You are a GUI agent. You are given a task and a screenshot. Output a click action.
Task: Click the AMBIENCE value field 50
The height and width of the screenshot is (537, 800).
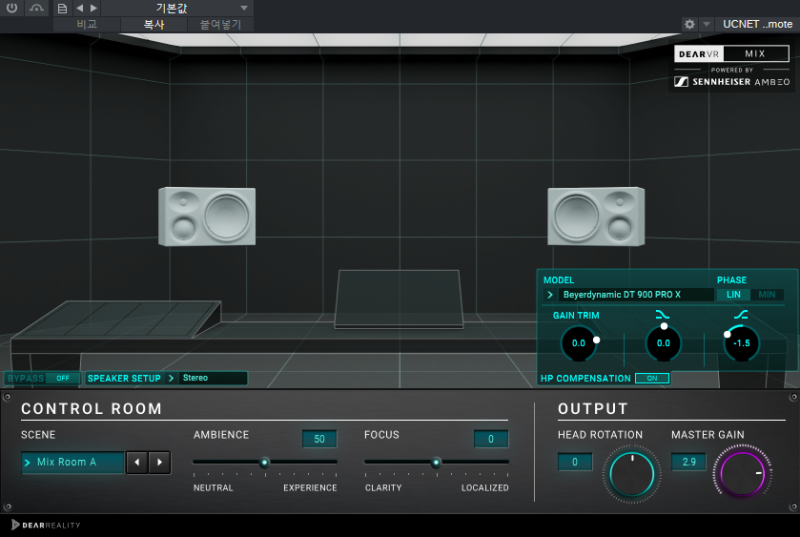tap(319, 439)
